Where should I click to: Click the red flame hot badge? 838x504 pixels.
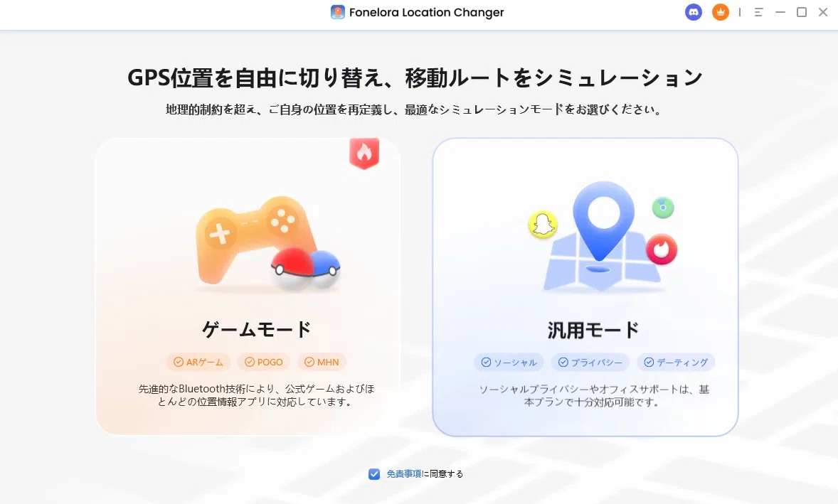pyautogui.click(x=364, y=154)
